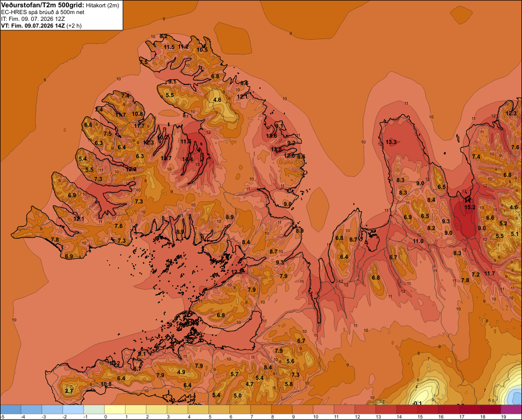Click the 5.6 temperature value
The image size is (522, 420).
coord(290,361)
